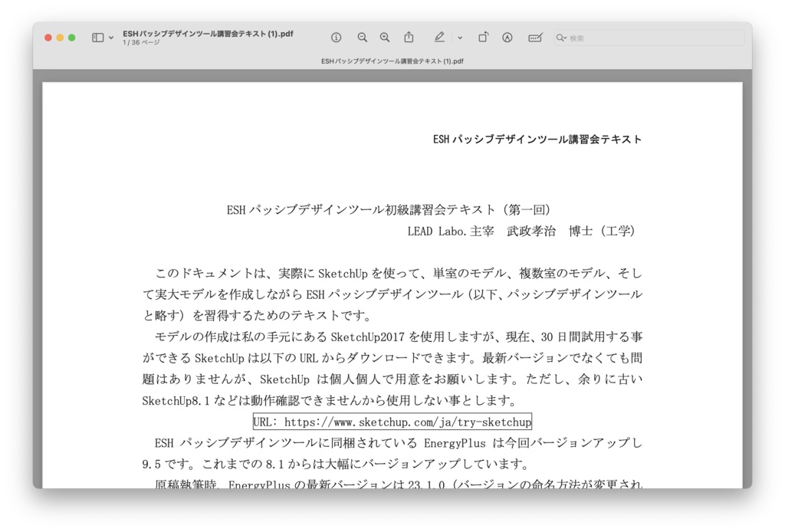Open the Share menu icon
This screenshot has width=785, height=532.
409,37
